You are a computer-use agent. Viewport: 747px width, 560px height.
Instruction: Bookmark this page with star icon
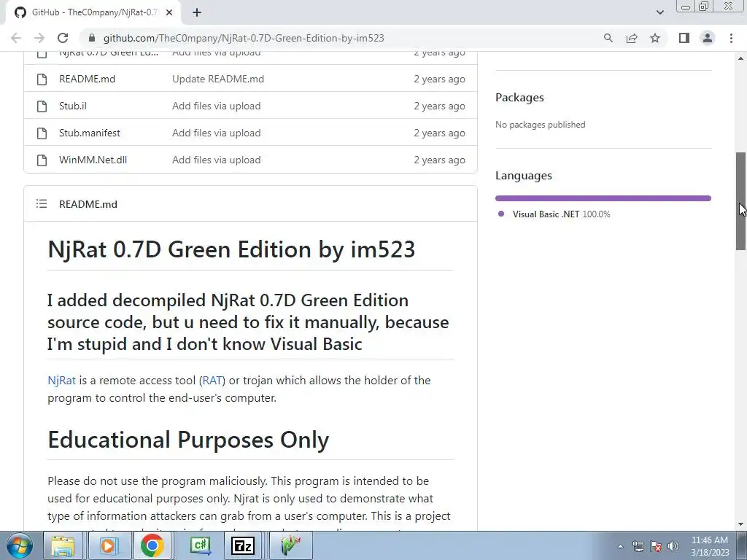click(655, 38)
